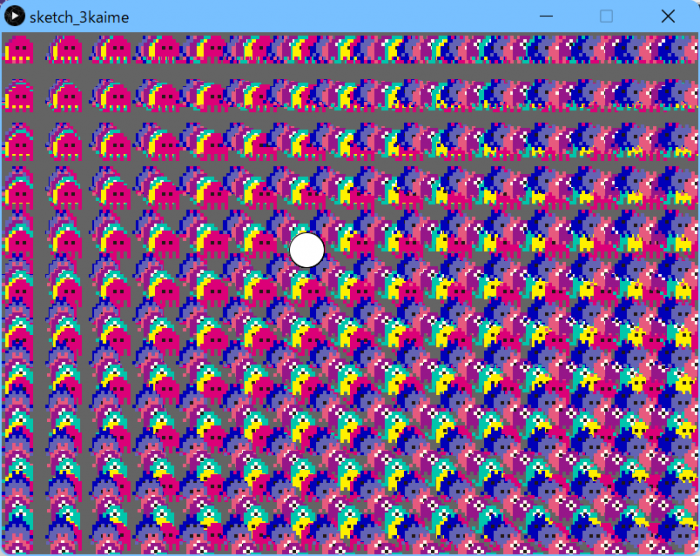Close the sketch_3kaime window
This screenshot has height=556, width=700.
coord(668,16)
